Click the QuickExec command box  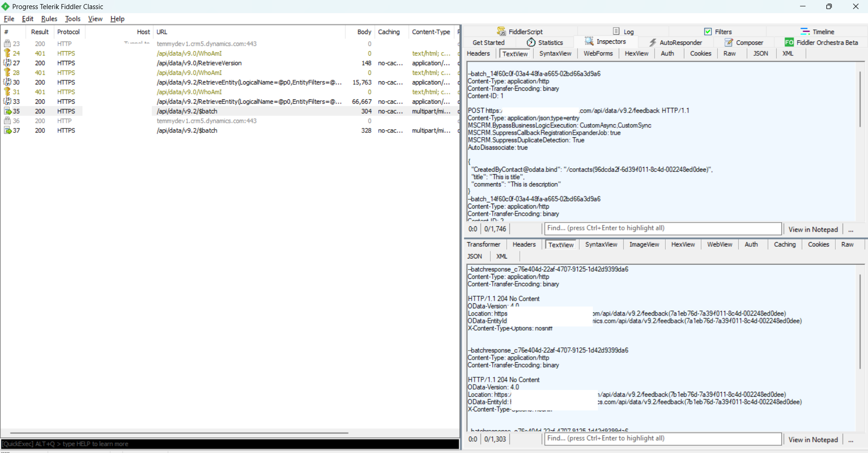coord(230,444)
